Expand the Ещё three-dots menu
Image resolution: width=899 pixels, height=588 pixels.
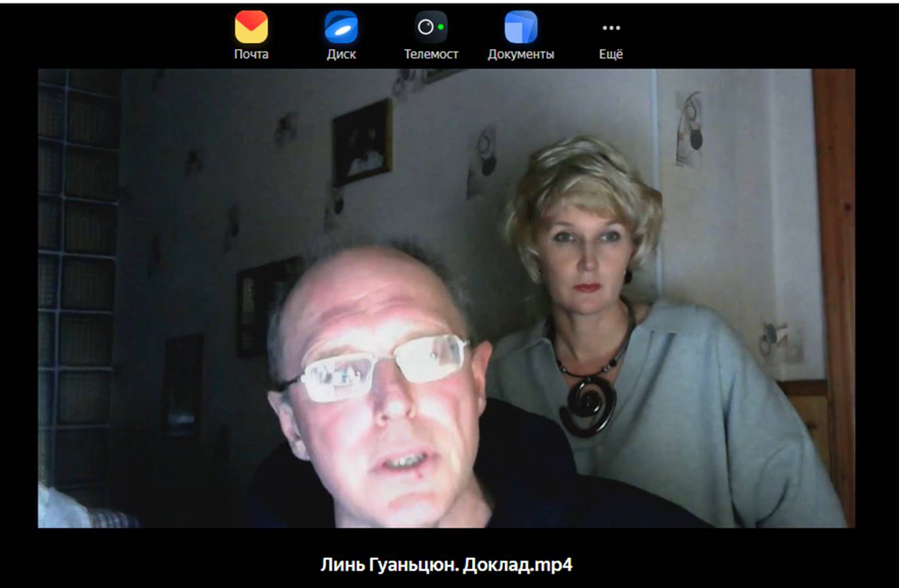611,27
